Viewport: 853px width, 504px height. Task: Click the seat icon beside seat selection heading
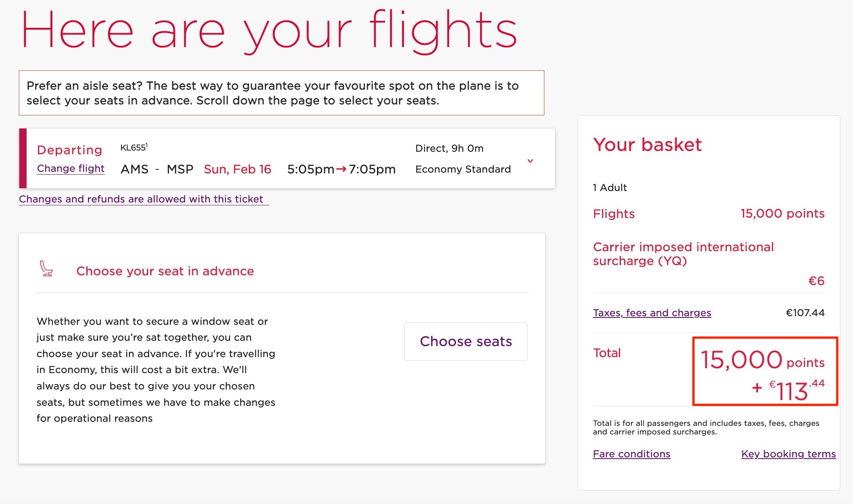pyautogui.click(x=46, y=270)
